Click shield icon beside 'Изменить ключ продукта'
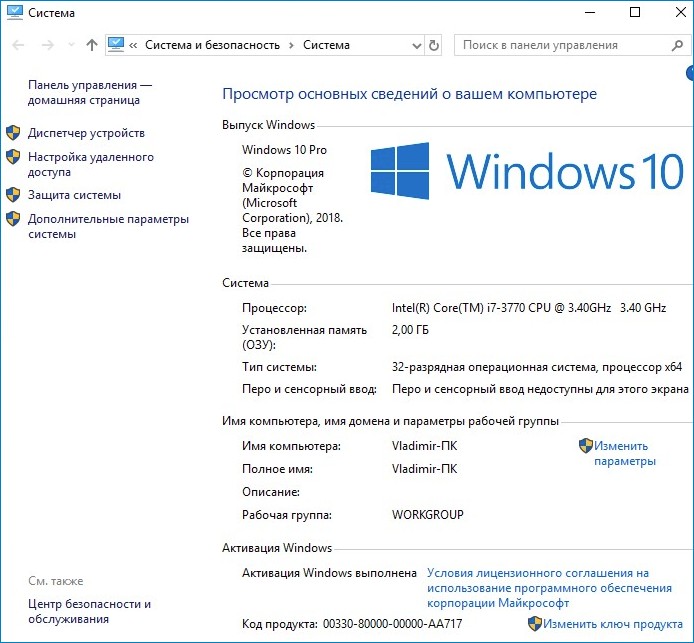This screenshot has width=694, height=643. 535,624
